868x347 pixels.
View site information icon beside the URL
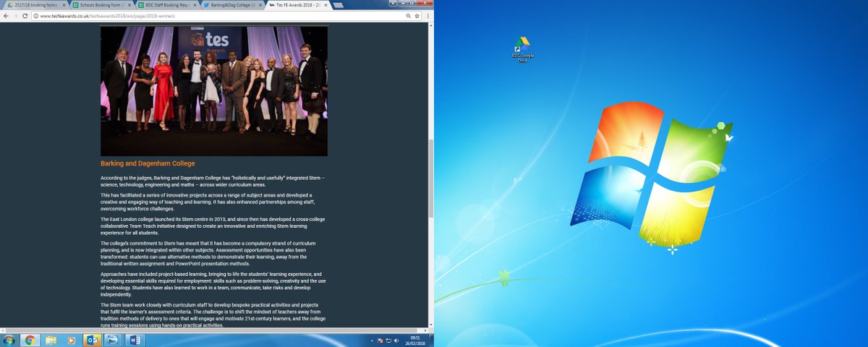tap(36, 15)
